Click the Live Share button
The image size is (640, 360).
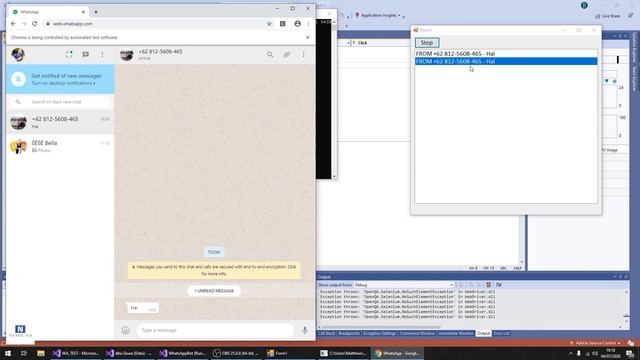click(x=608, y=16)
